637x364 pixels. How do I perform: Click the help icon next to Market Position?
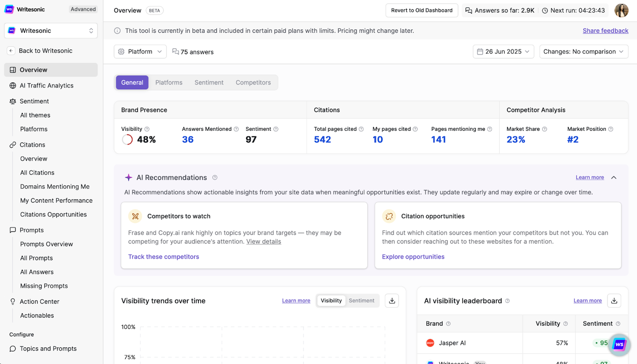pos(611,129)
